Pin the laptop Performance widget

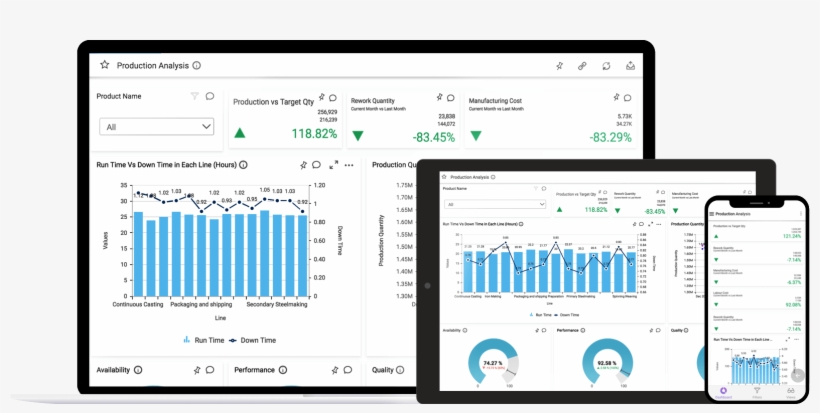[335, 370]
